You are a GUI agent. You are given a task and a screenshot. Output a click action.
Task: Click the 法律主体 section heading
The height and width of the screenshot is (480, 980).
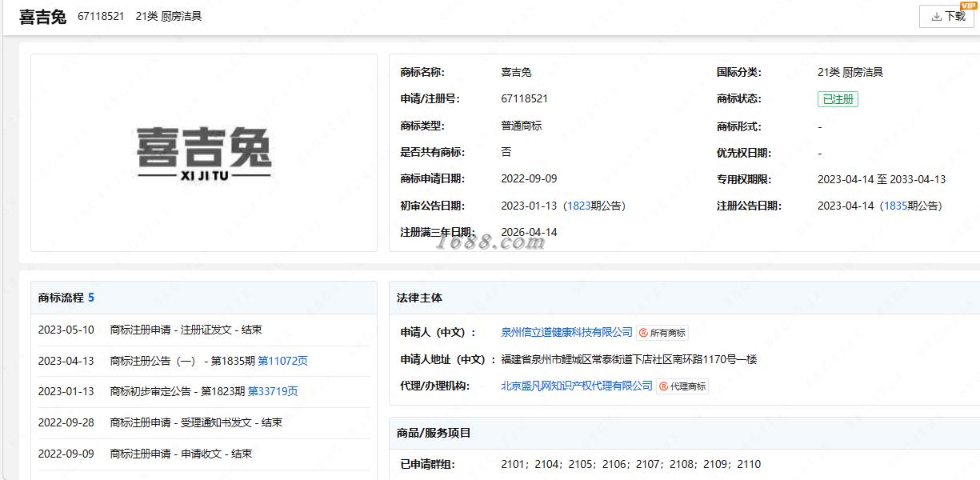click(419, 298)
